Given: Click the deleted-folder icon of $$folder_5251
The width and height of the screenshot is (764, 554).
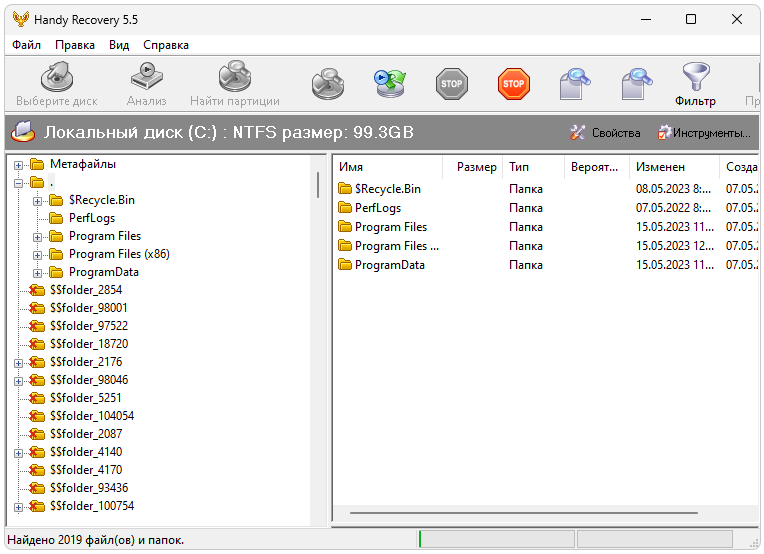Looking at the screenshot, I should coord(37,399).
